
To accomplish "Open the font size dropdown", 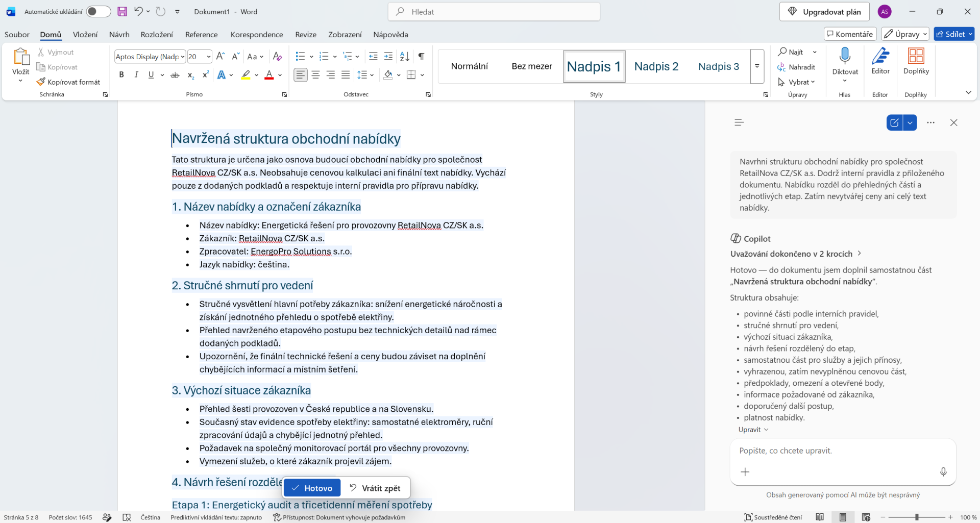I will click(x=208, y=57).
